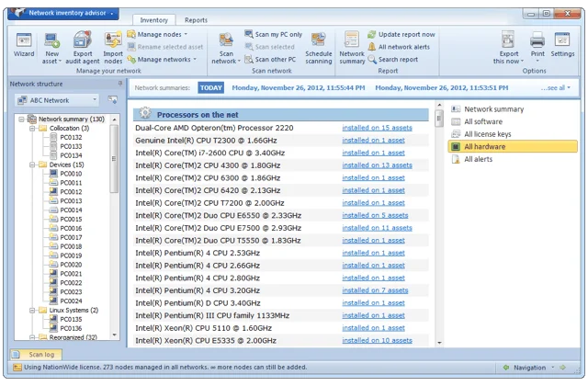
Task: Click the license status icon in status bar
Action: click(17, 368)
